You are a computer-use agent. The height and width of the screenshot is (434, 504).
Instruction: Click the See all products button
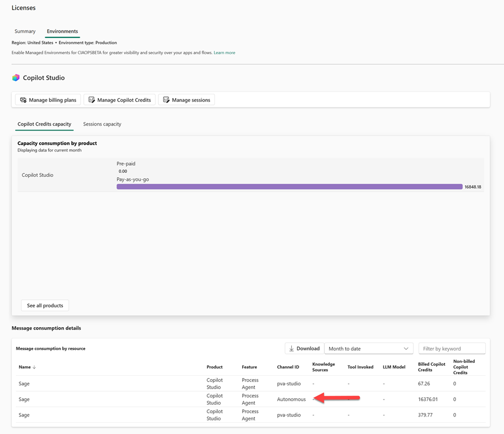pos(45,305)
